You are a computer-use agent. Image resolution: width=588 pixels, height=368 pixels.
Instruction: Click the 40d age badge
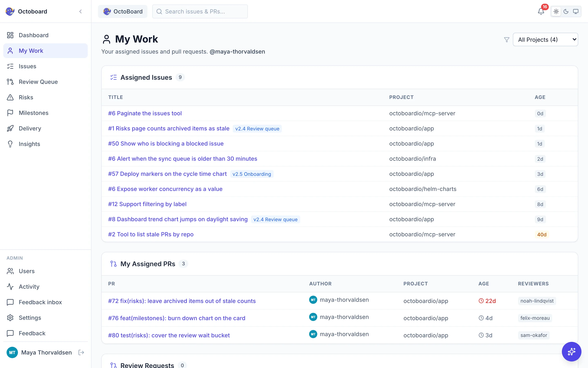point(542,235)
